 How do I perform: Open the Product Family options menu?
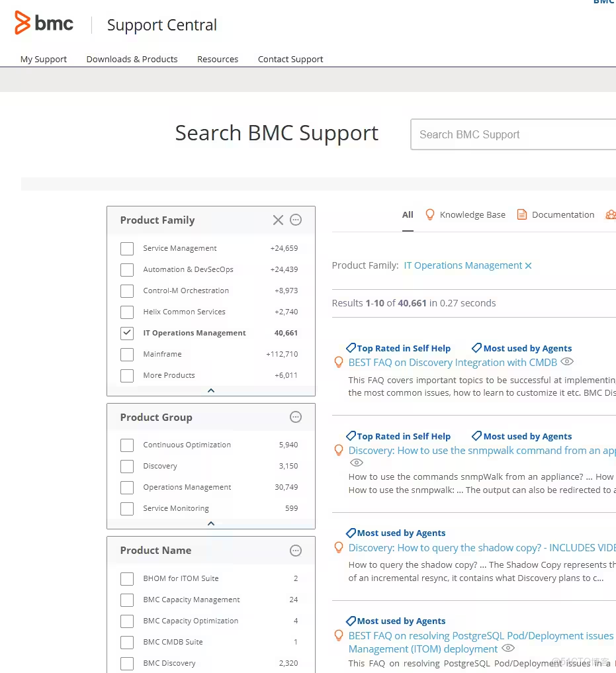point(295,220)
